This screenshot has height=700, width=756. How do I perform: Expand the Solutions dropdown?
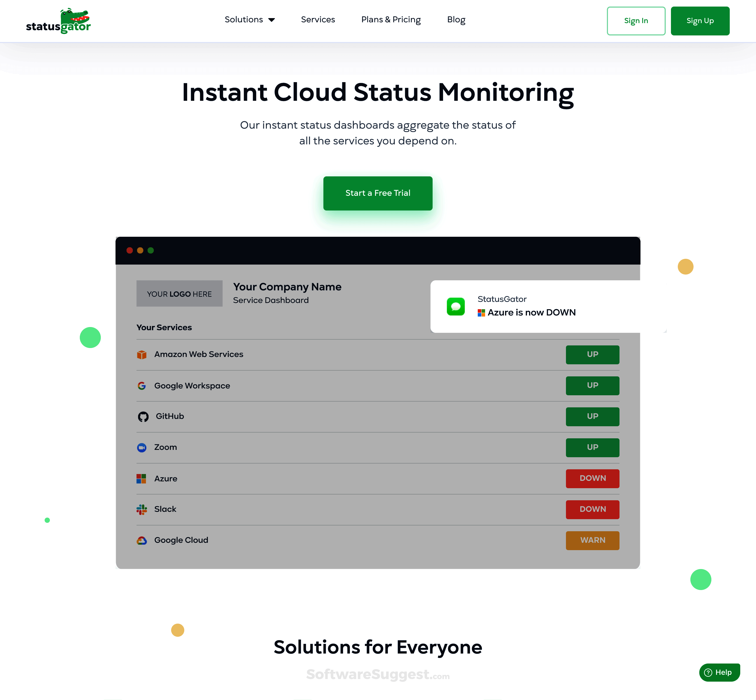(250, 19)
